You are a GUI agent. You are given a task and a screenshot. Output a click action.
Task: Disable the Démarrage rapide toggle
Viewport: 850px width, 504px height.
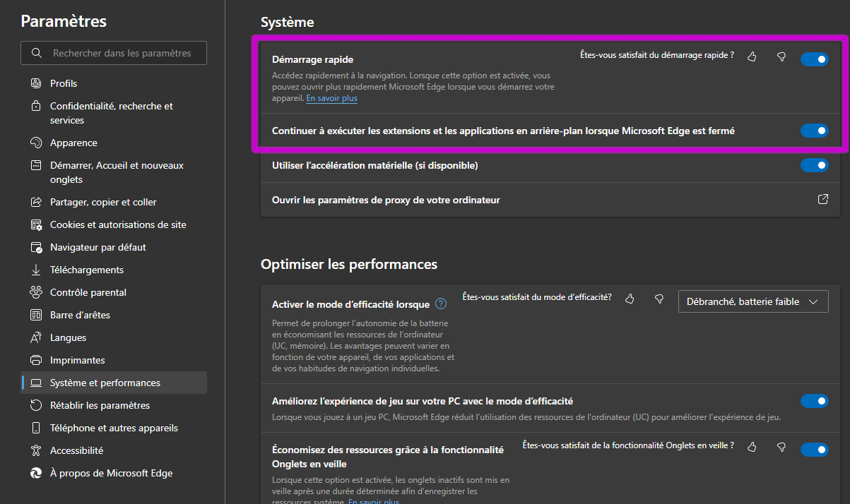coord(814,59)
